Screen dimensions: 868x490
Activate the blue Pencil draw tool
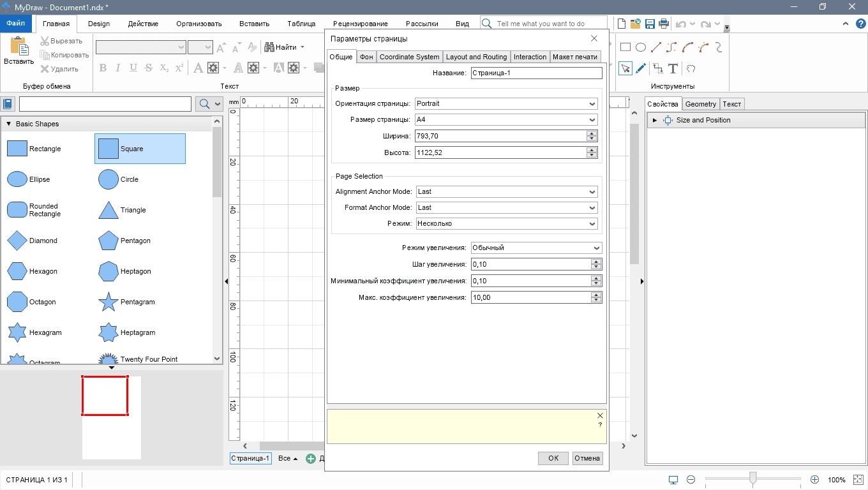click(641, 68)
